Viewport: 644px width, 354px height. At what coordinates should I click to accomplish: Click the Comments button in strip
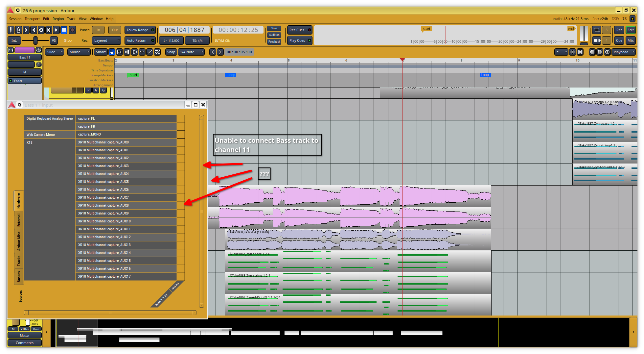point(25,343)
